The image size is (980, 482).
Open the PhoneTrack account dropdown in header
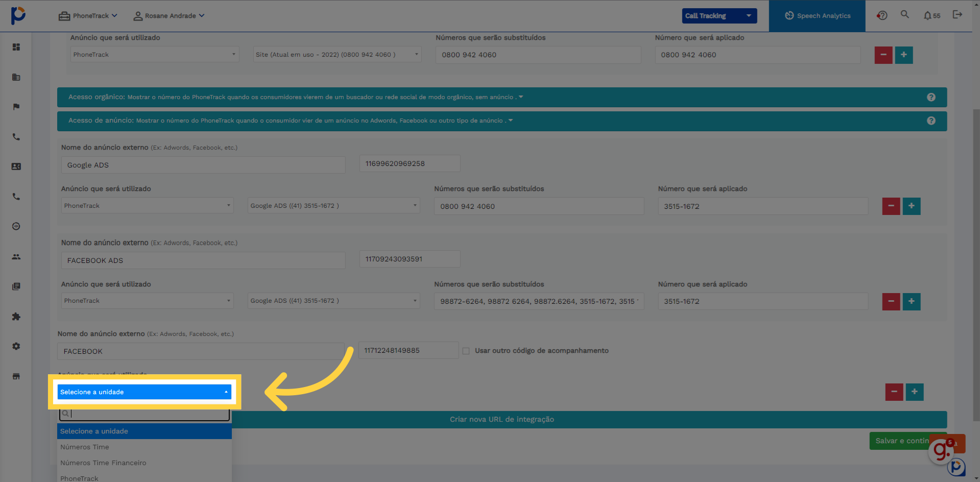pyautogui.click(x=88, y=16)
